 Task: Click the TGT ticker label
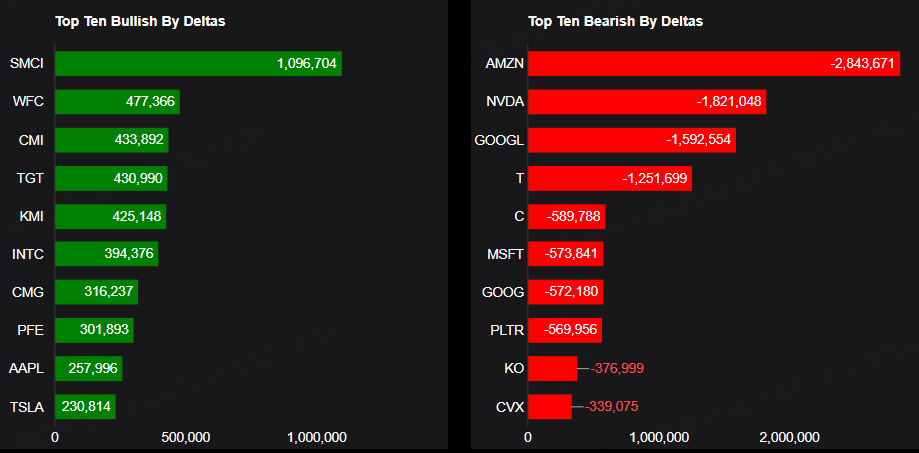30,178
